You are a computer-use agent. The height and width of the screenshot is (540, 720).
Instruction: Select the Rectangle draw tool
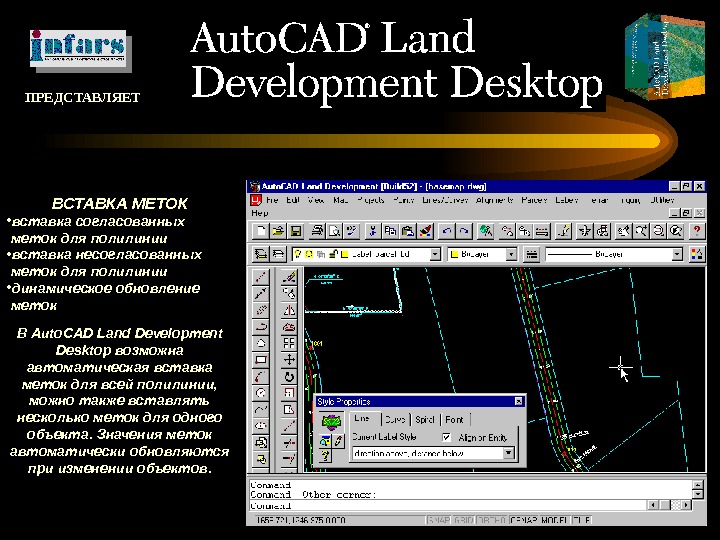(261, 360)
